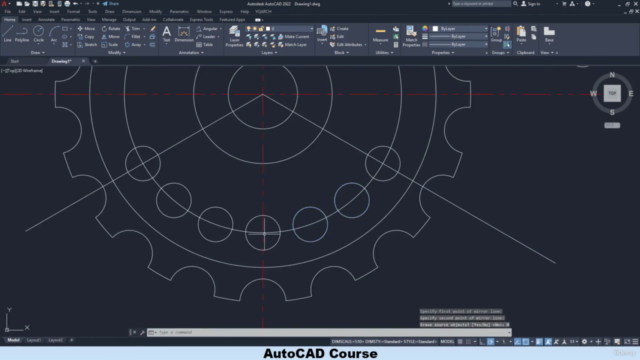Click the Make Current button

[293, 37]
